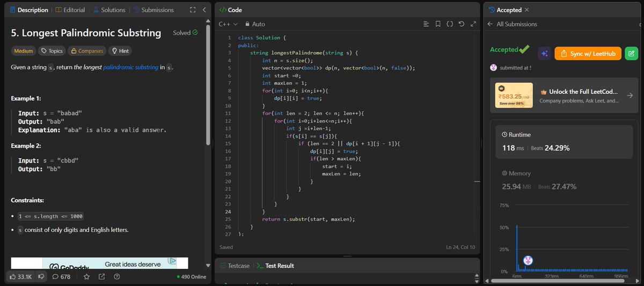
Task: Click code line 15 with dp condition
Action: click(x=349, y=144)
